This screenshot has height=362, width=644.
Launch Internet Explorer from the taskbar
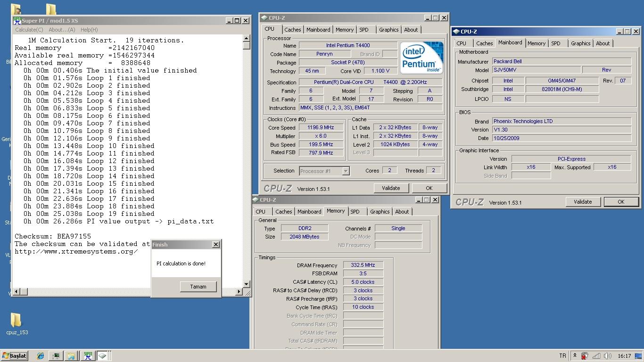41,356
